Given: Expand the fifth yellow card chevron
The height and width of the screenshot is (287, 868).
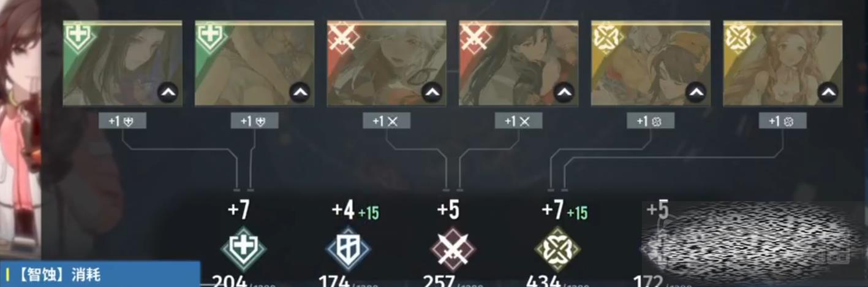Looking at the screenshot, I should tap(696, 93).
